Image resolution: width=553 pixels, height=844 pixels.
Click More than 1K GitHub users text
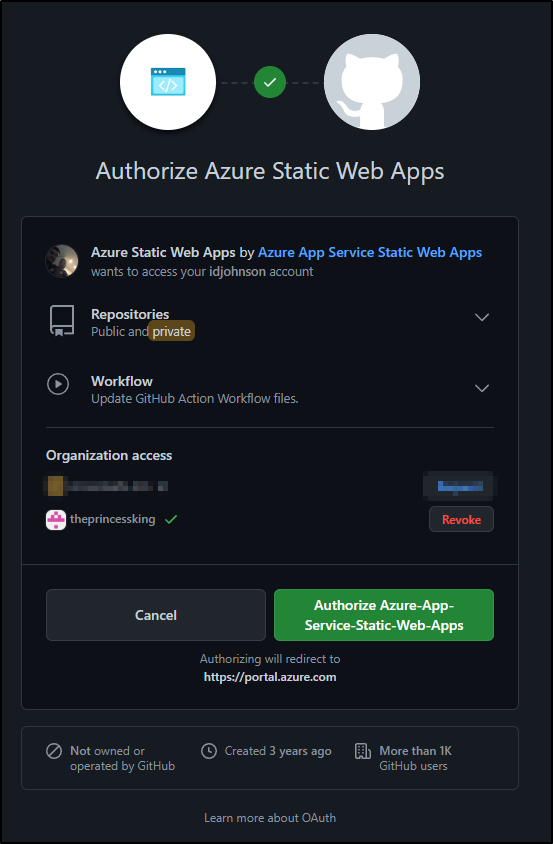point(415,758)
